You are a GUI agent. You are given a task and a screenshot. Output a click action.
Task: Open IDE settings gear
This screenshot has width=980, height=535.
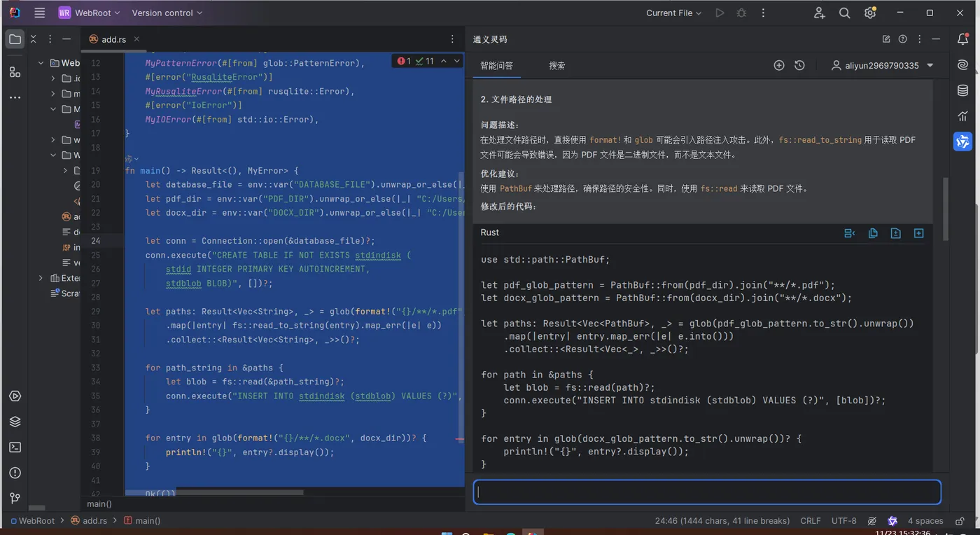pos(870,13)
